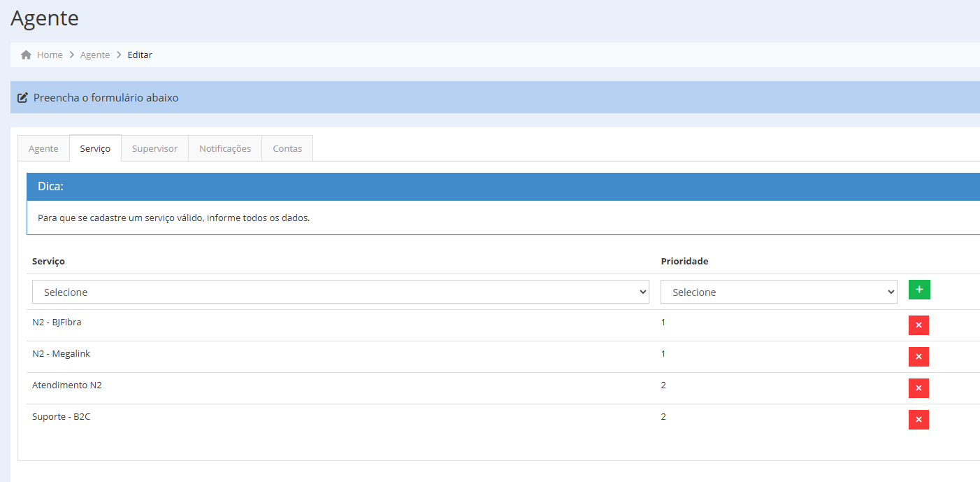Click the Editar breadcrumb item
Image resolution: width=980 pixels, height=482 pixels.
[x=140, y=55]
